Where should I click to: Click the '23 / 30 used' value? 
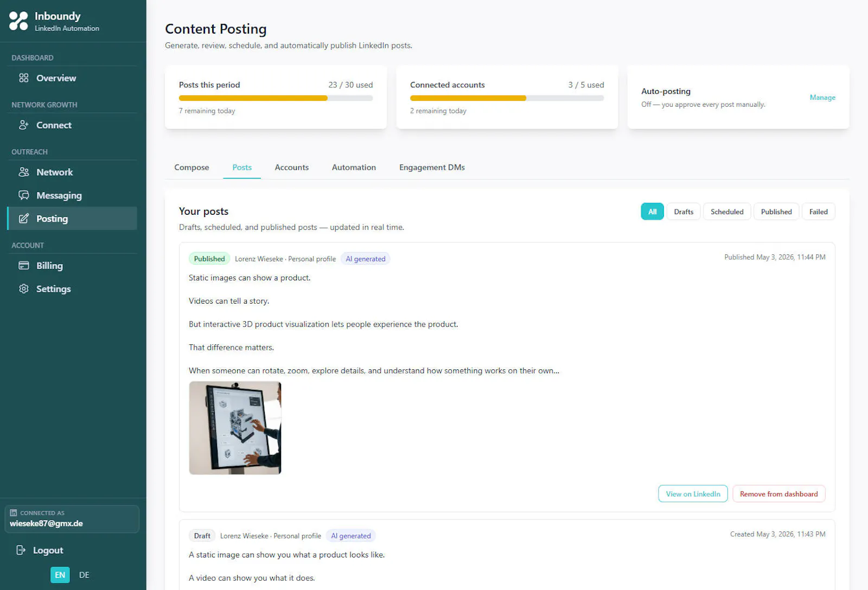point(350,85)
